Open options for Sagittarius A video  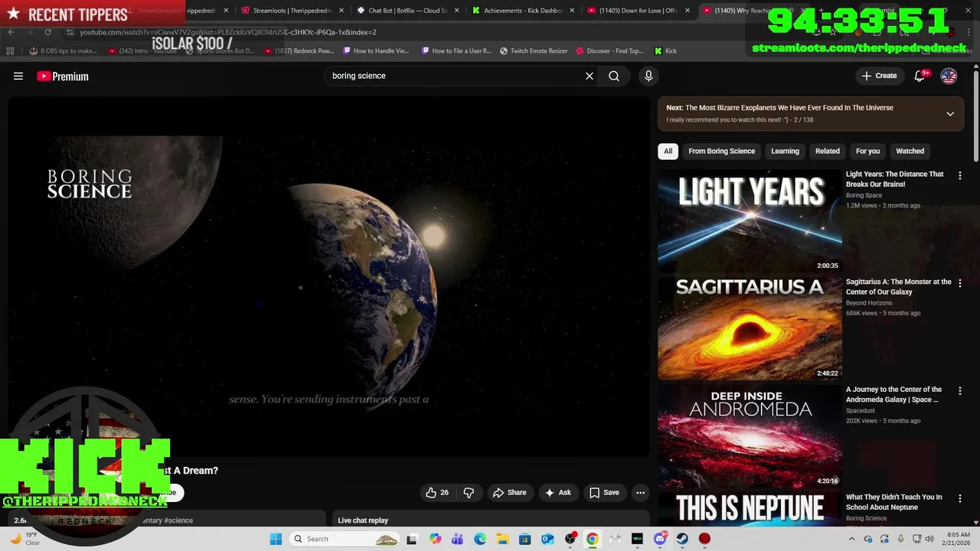tap(960, 283)
